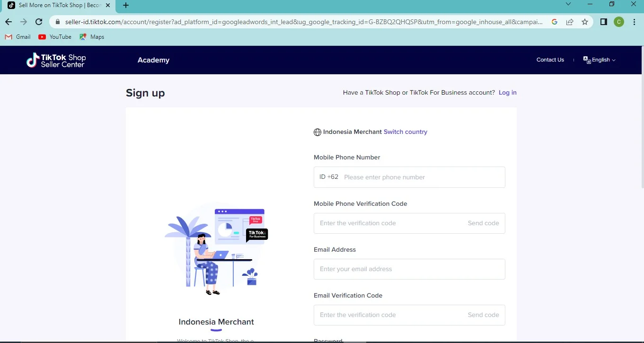Open the ID +62 country code selector

click(x=329, y=177)
